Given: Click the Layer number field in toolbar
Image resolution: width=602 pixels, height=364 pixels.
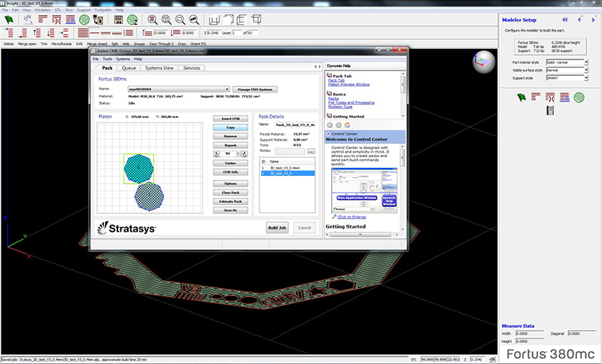Looking at the screenshot, I should coord(237,33).
